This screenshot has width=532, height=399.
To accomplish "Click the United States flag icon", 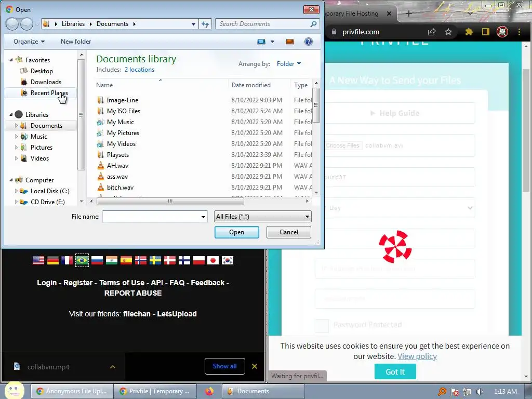I will click(x=38, y=260).
